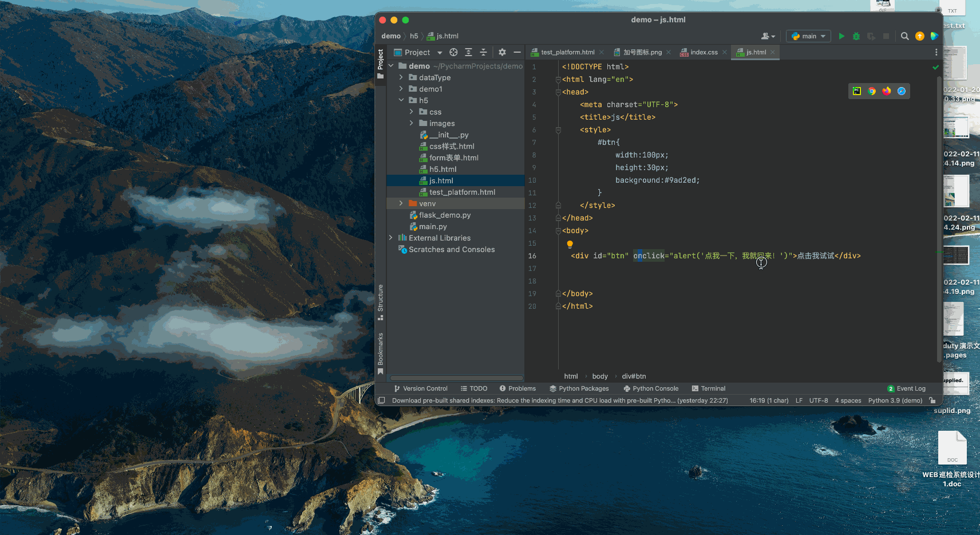Click the 16:19 cursor position indicator
Image resolution: width=980 pixels, height=535 pixels.
tap(769, 400)
